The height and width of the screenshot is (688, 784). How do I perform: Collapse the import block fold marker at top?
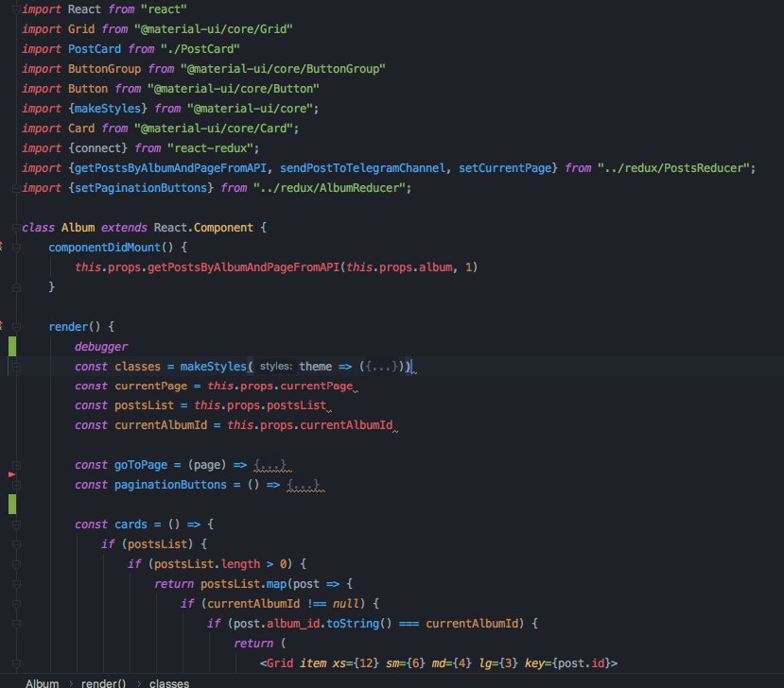[16, 9]
